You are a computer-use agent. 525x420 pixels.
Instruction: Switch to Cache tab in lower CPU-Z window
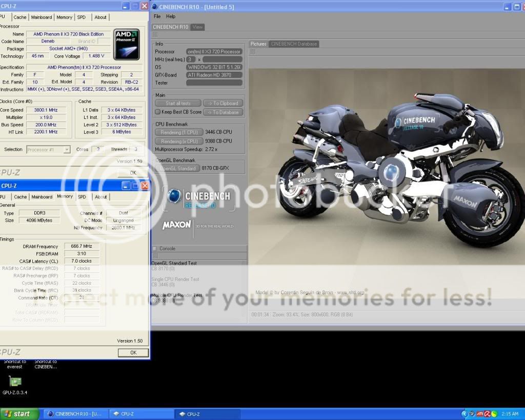coord(21,197)
